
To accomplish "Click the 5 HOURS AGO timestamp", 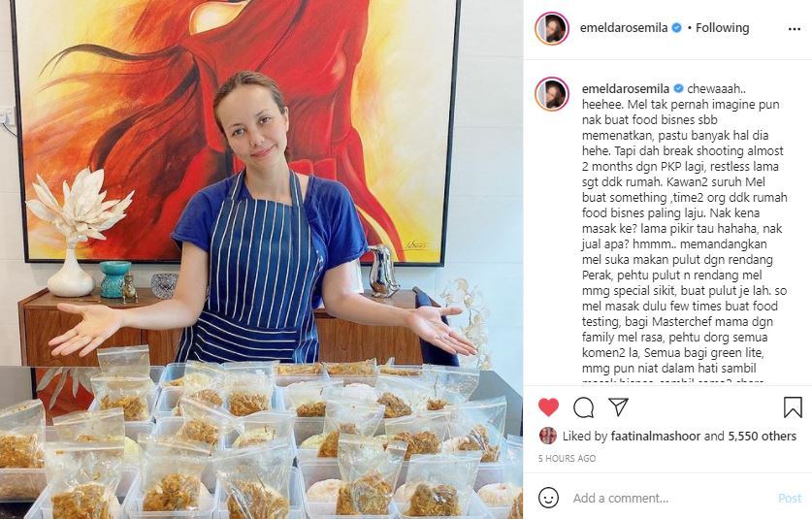I will (x=568, y=459).
